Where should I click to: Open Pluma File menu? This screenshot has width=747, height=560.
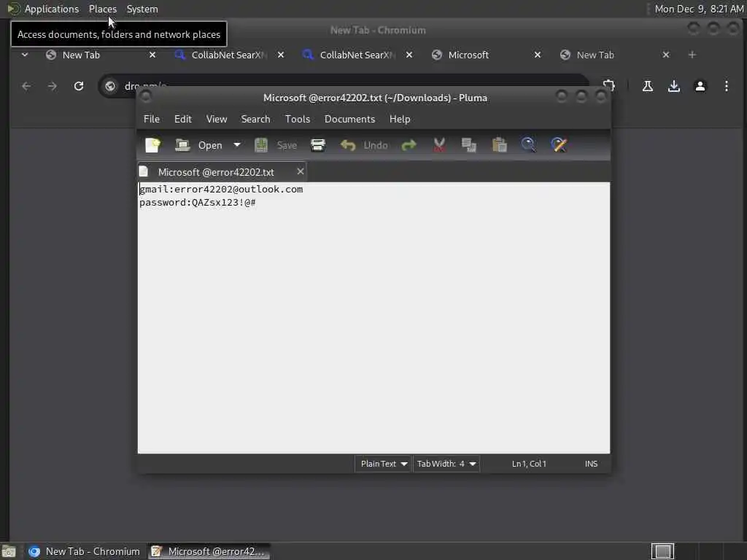pyautogui.click(x=152, y=119)
